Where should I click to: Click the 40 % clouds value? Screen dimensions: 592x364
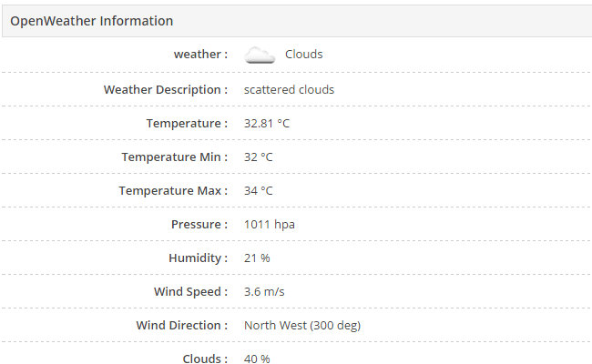pyautogui.click(x=257, y=359)
